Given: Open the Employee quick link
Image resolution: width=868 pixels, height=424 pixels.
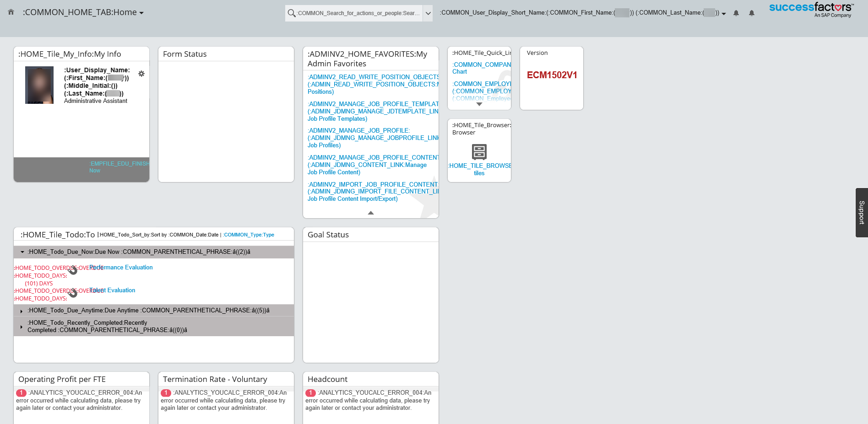Looking at the screenshot, I should click(482, 91).
